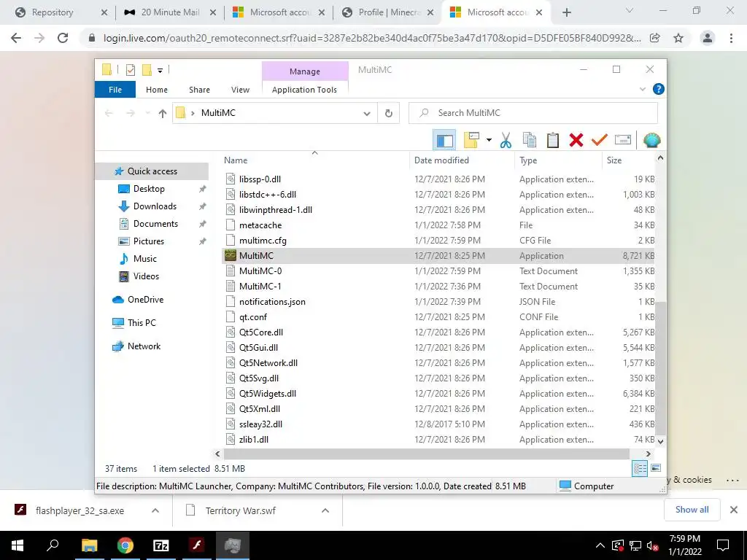The image size is (747, 560).
Task: Go up one folder level
Action: point(163,113)
